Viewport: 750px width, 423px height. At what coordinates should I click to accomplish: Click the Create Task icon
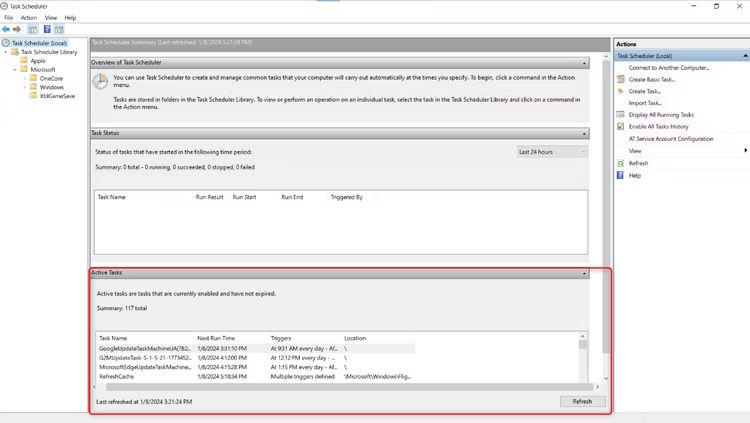[621, 91]
